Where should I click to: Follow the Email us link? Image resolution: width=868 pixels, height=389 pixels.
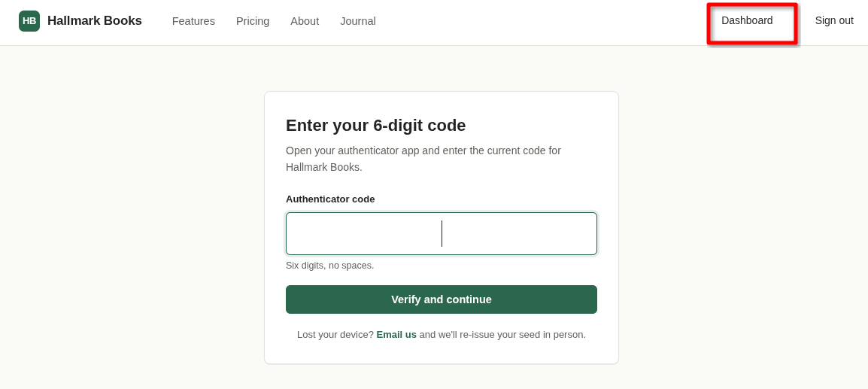tap(396, 335)
